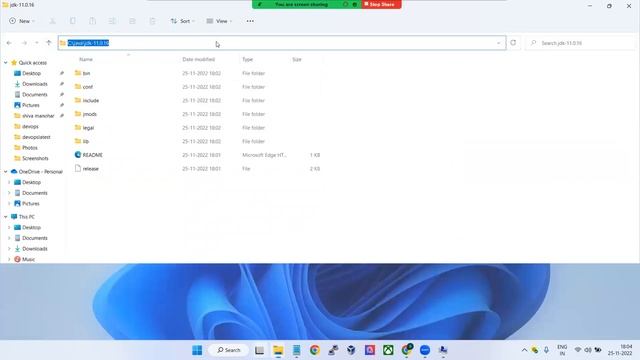This screenshot has height=360, width=640.
Task: Collapse the OneDrive - Personal section
Action: click(x=6, y=172)
